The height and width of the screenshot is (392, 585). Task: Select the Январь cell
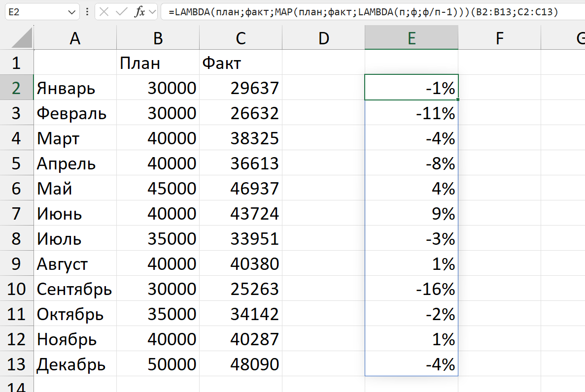click(75, 87)
